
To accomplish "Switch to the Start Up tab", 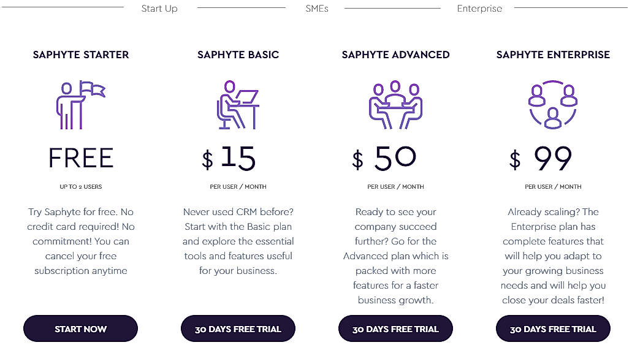I will point(159,9).
